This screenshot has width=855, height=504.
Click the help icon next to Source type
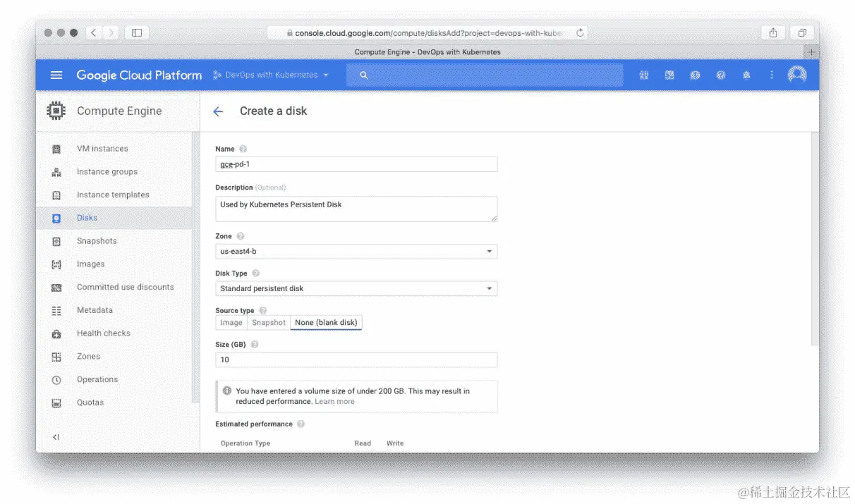pyautogui.click(x=263, y=310)
